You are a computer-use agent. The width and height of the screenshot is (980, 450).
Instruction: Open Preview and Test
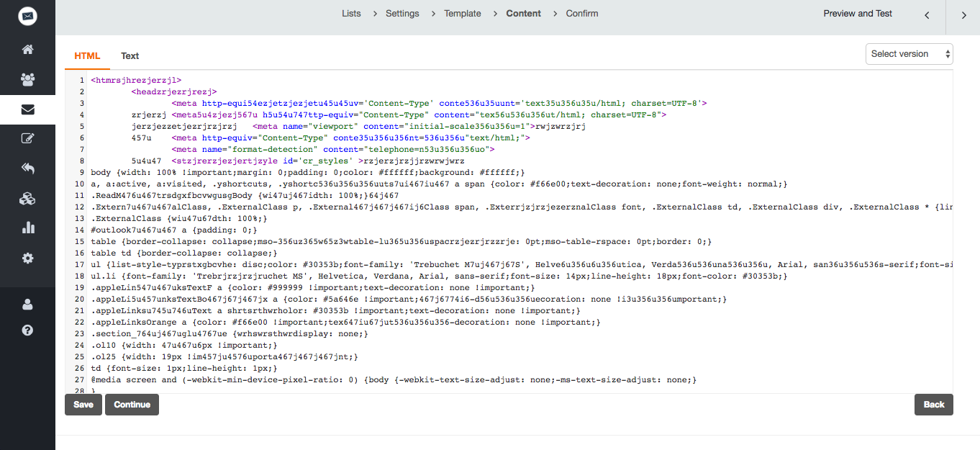[858, 14]
